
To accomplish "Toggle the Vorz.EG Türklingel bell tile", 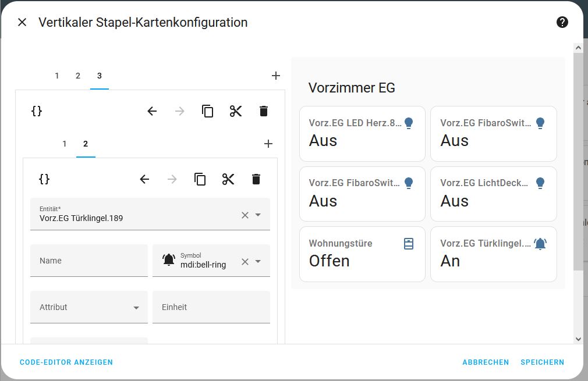I will (493, 253).
